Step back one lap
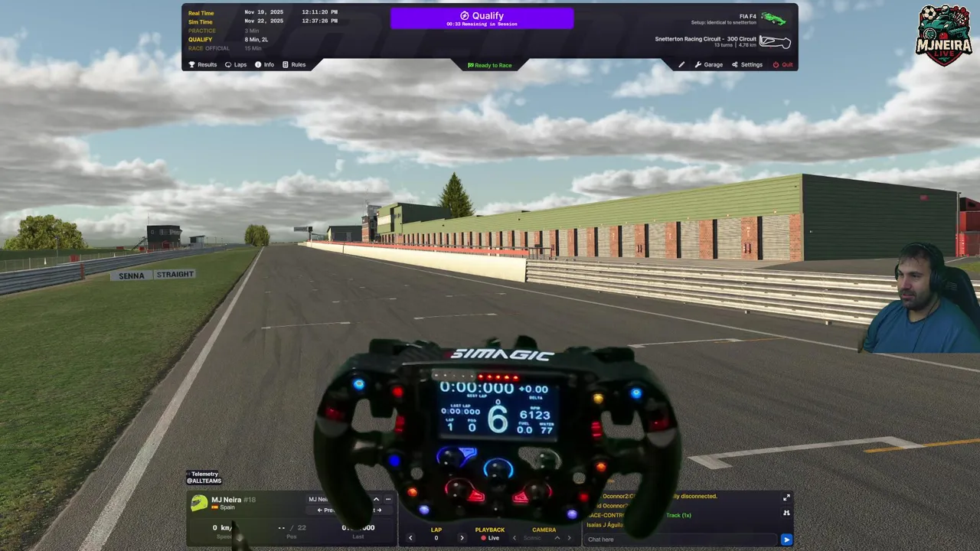 pos(410,538)
